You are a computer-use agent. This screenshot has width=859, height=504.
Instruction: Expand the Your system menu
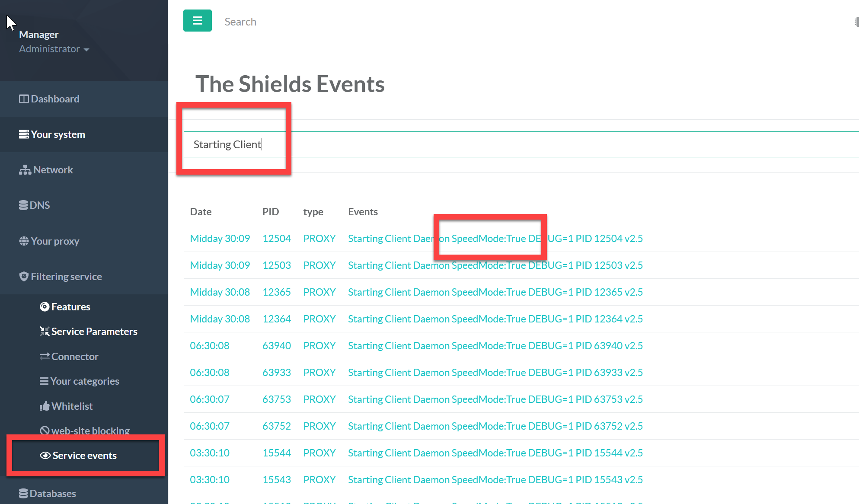click(57, 134)
